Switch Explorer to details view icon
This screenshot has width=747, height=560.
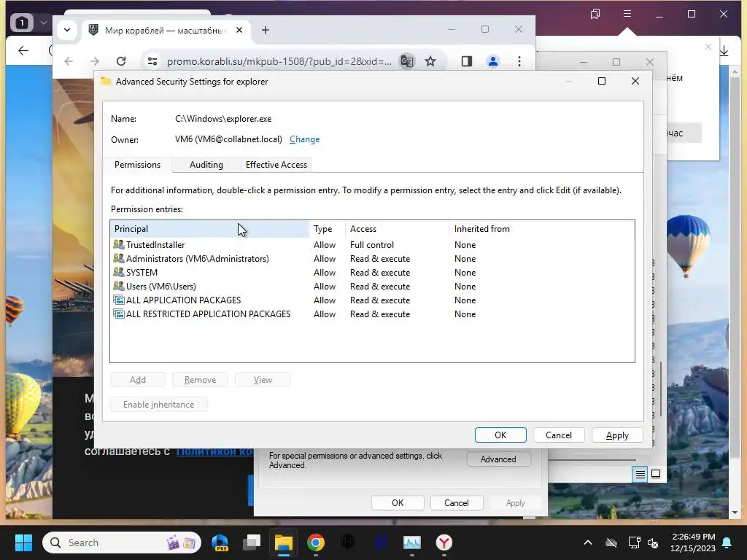pos(640,474)
